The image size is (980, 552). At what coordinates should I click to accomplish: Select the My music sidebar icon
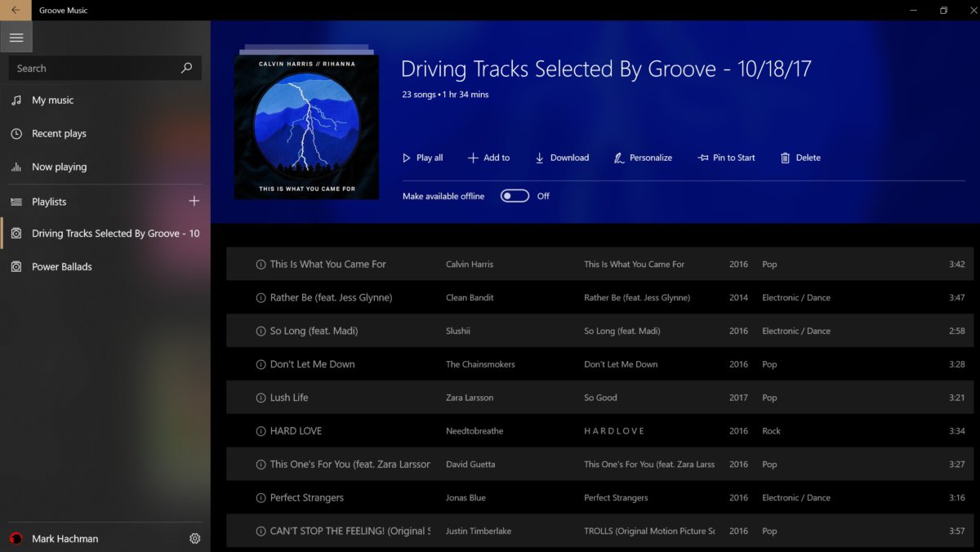pyautogui.click(x=16, y=100)
